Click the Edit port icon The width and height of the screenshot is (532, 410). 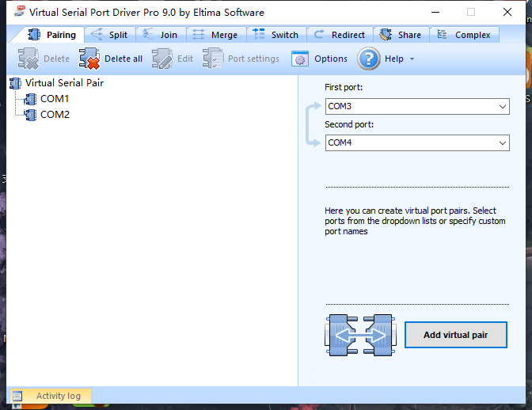[162, 59]
